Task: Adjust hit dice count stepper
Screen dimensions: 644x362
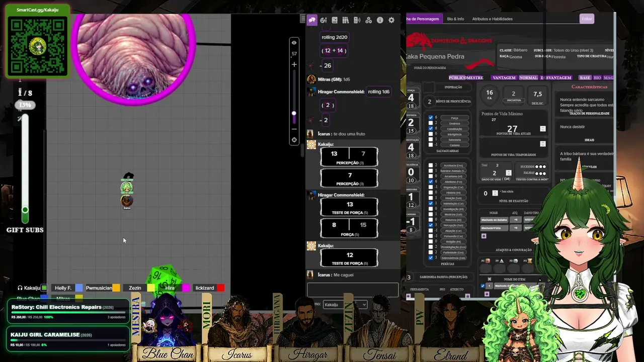Action: [509, 173]
